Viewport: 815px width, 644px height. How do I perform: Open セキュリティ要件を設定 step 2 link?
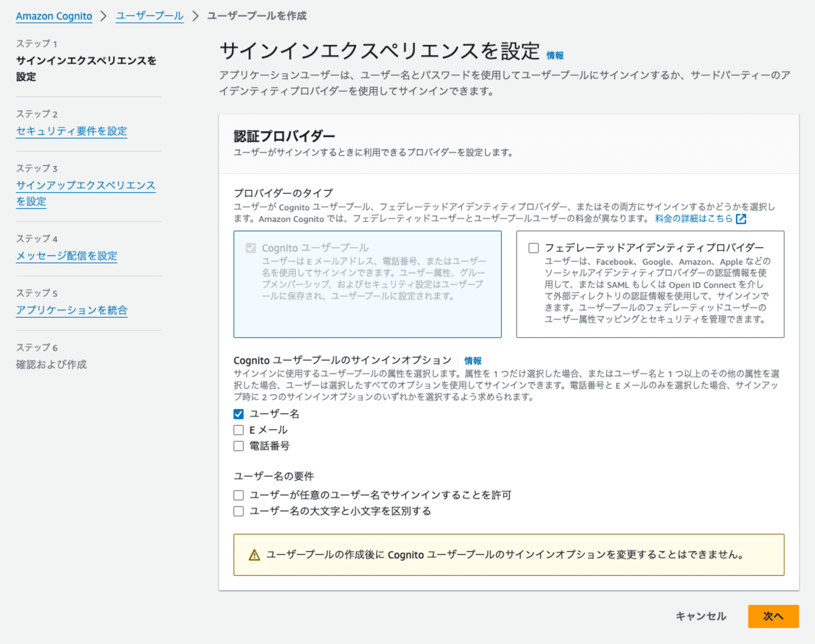click(72, 131)
